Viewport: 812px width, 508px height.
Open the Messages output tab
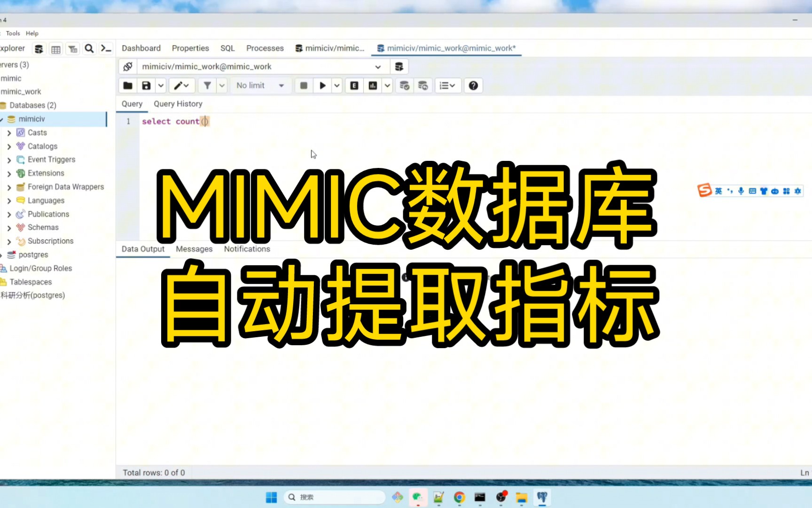click(x=194, y=249)
